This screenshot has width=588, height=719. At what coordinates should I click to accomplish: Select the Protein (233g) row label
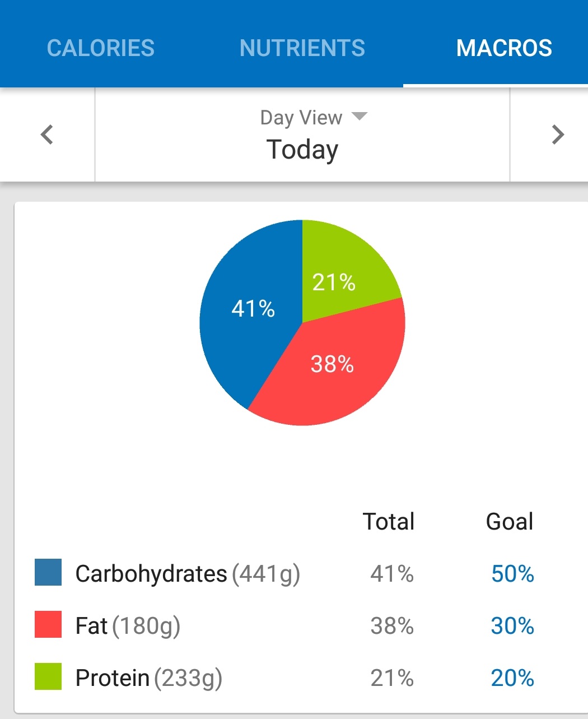[148, 678]
